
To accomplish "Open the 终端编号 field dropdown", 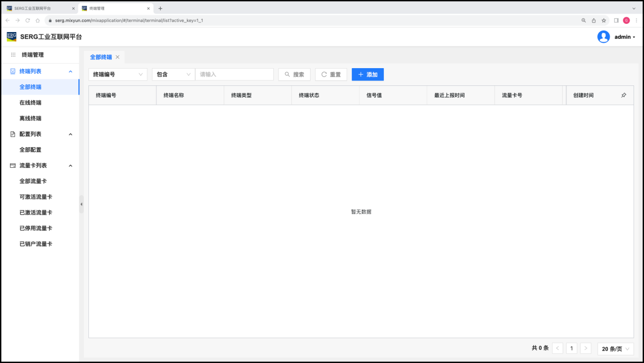I will [118, 75].
